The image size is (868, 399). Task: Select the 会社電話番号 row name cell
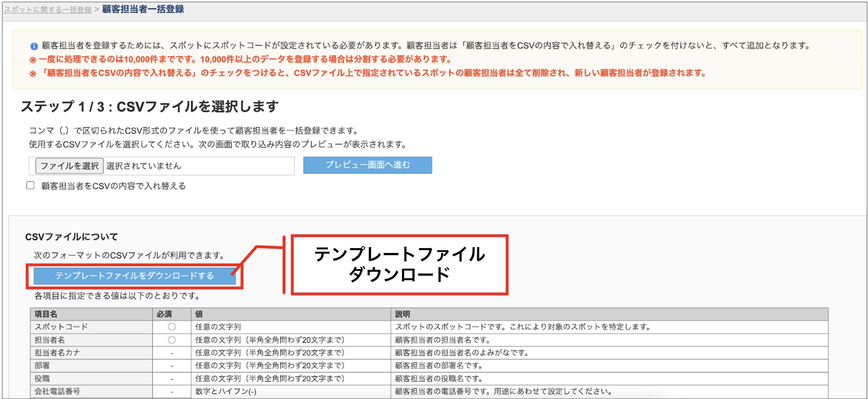(91, 392)
